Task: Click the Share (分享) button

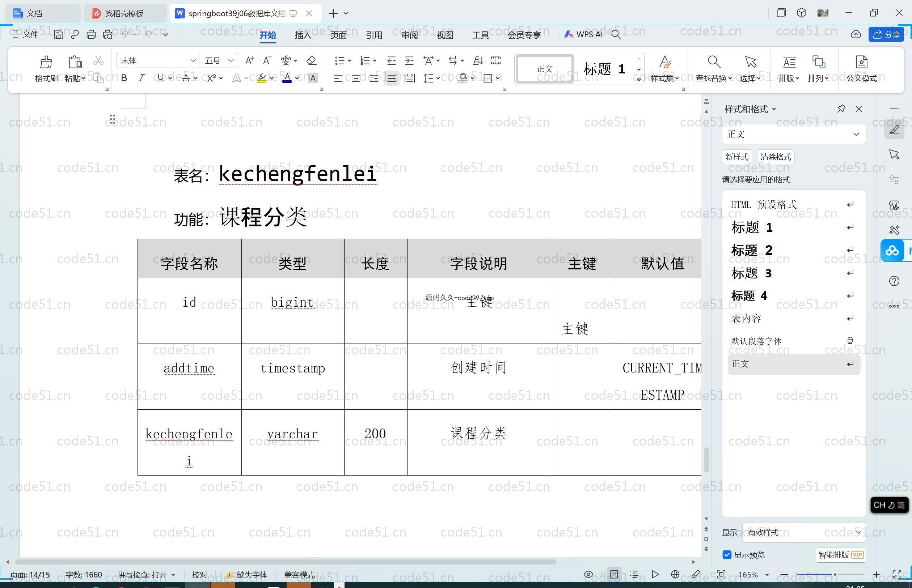Action: 886,34
